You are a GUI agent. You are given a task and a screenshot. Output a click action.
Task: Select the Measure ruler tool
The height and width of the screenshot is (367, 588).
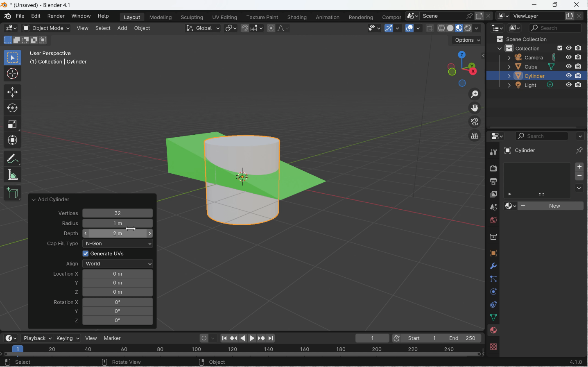(x=12, y=175)
